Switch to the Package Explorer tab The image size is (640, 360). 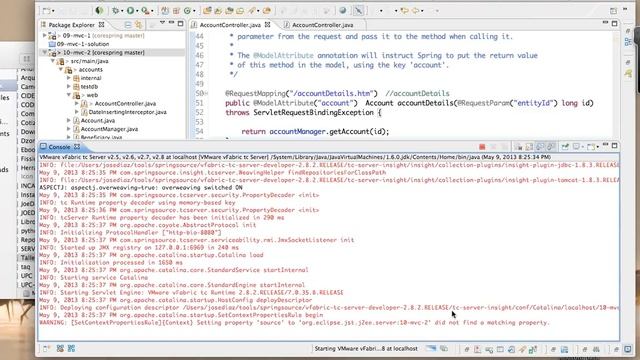tap(71, 25)
